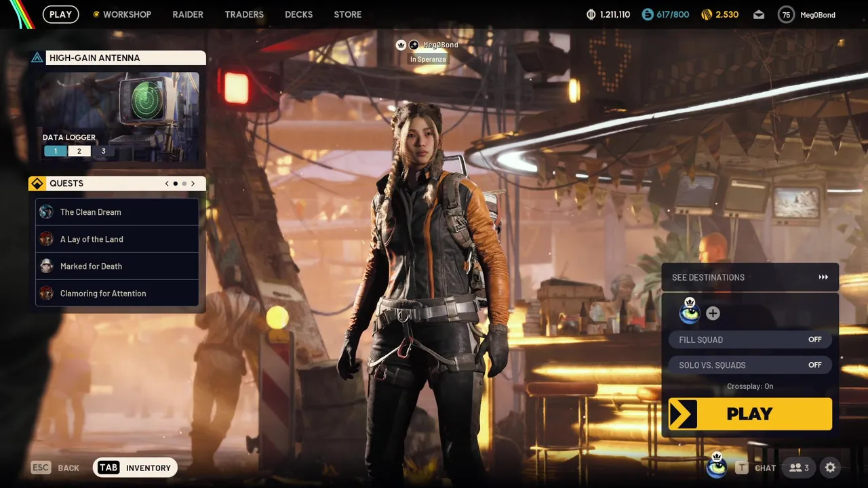Click Marked for Death portrait icon
The width and height of the screenshot is (868, 488).
[x=46, y=266]
